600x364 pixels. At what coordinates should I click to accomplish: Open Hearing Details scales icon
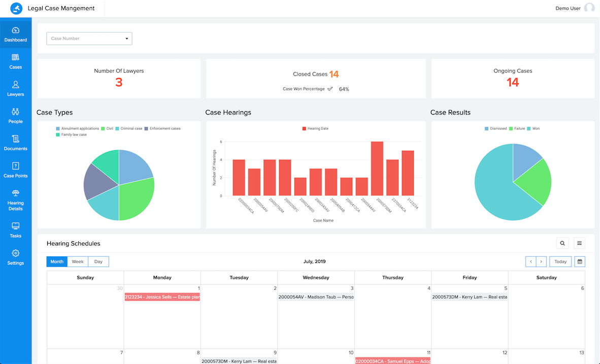point(16,193)
